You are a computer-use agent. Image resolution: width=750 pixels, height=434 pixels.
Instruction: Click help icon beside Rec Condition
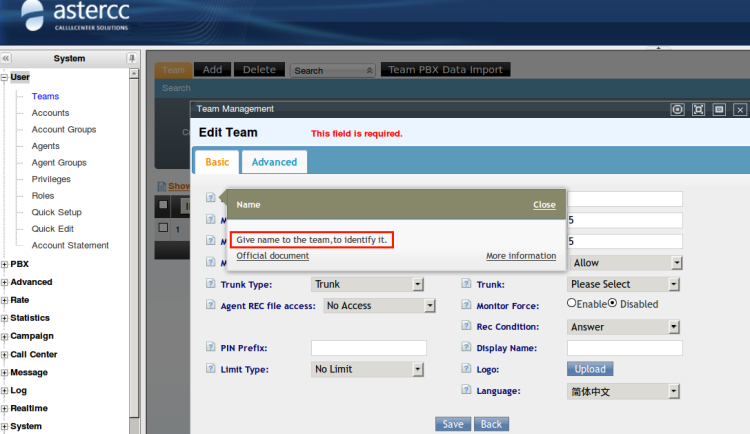point(466,327)
